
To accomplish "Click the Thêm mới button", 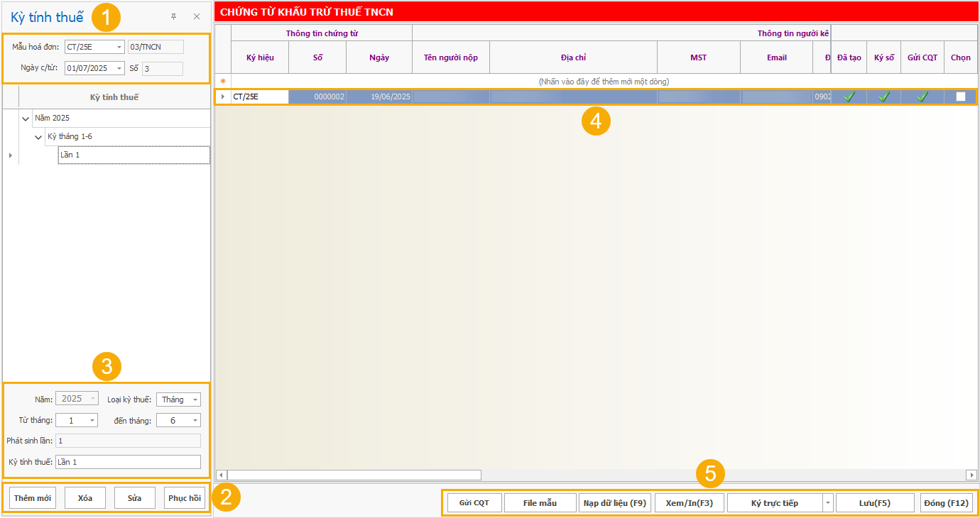I will pos(33,498).
